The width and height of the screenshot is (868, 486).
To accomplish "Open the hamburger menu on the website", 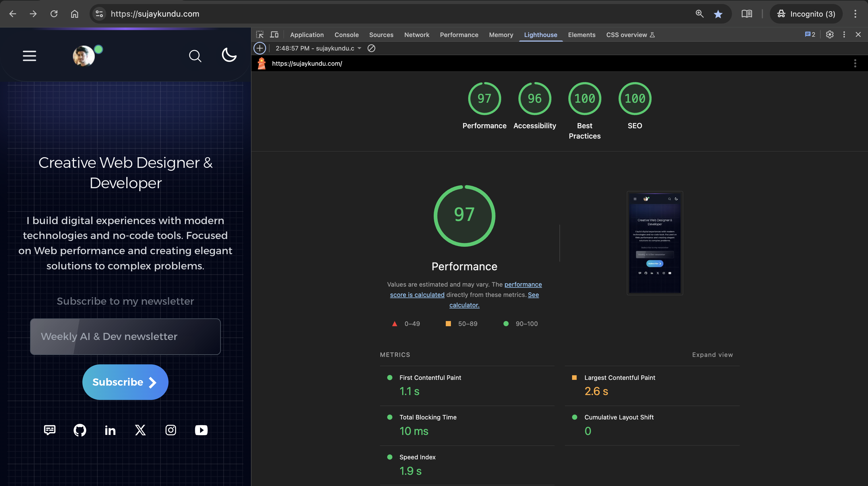I will 29,56.
